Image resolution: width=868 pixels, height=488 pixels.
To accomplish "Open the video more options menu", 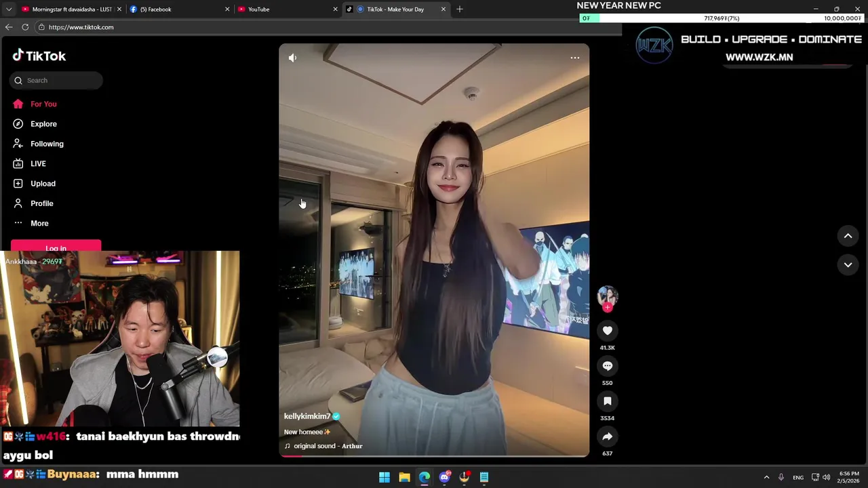I will (x=575, y=58).
